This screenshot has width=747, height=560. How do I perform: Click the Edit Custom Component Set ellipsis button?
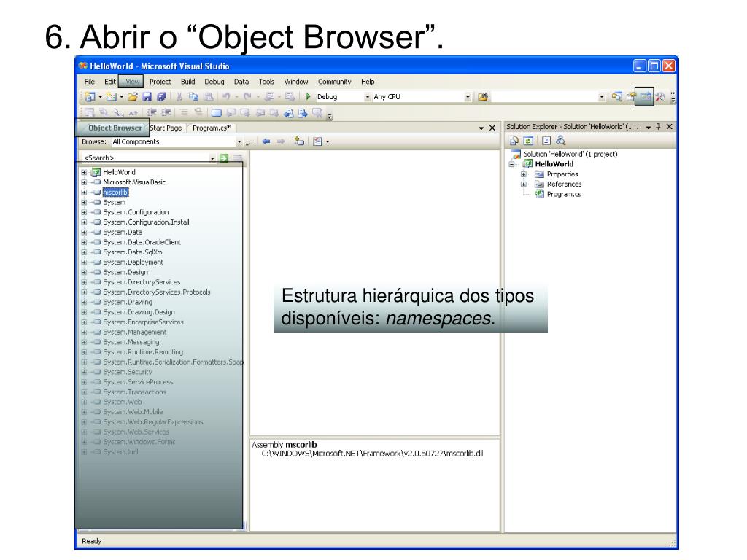pyautogui.click(x=249, y=142)
